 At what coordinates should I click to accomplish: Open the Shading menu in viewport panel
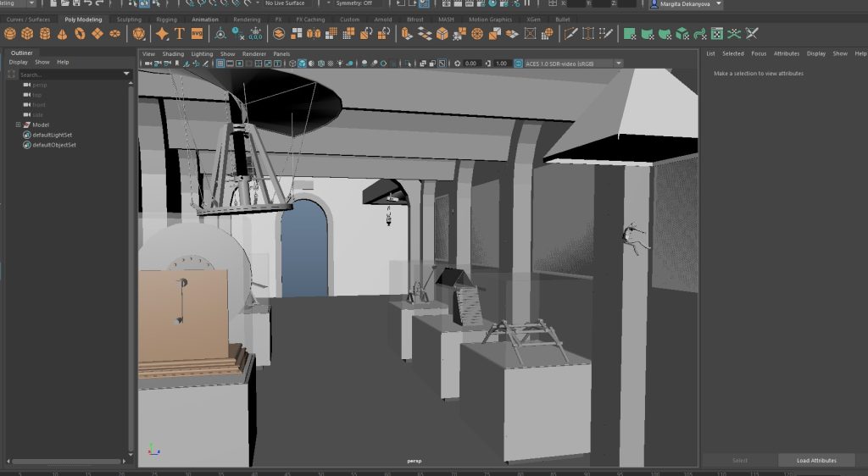(x=173, y=53)
